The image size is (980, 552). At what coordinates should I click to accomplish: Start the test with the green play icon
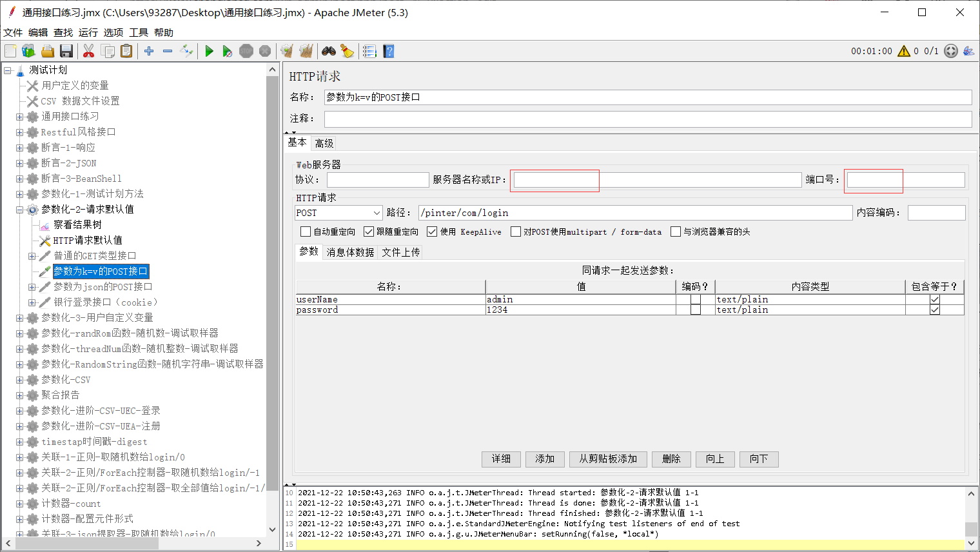(209, 51)
